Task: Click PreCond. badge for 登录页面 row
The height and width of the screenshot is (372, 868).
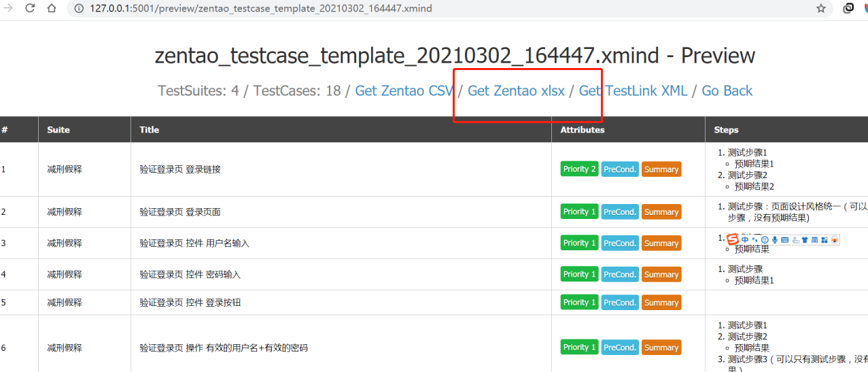Action: click(x=620, y=212)
